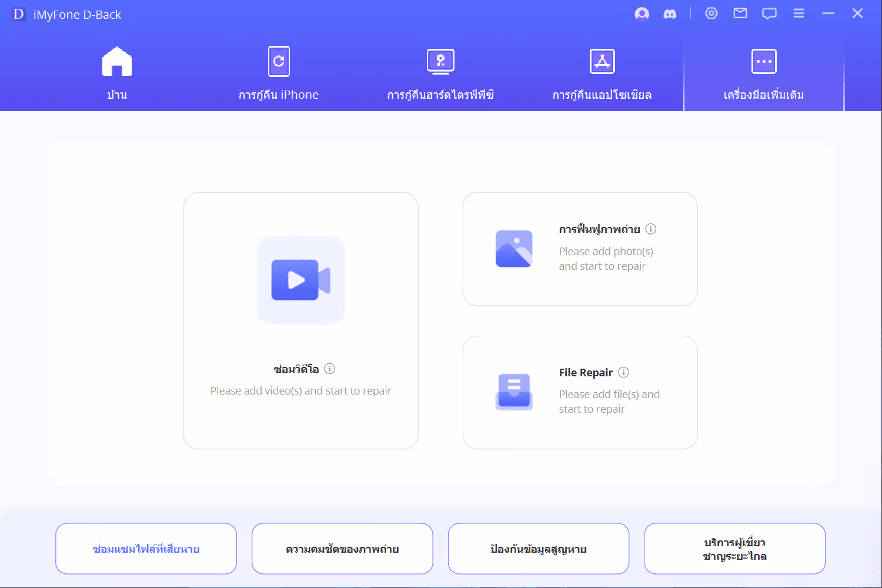Open the settings target icon in title bar
Image resolution: width=882 pixels, height=588 pixels.
point(711,13)
